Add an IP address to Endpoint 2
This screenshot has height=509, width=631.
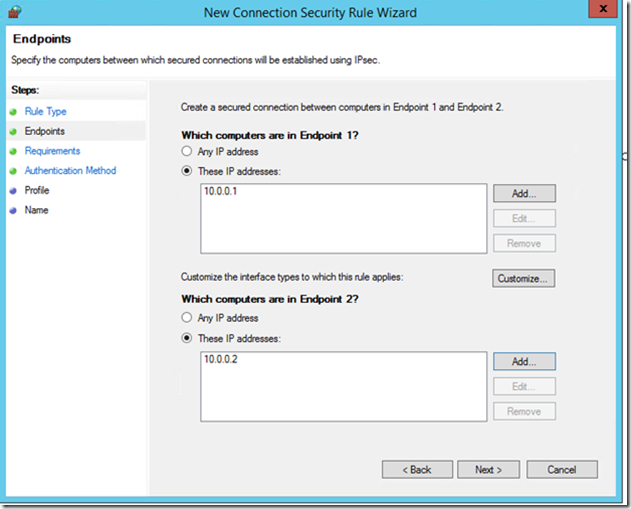click(x=524, y=361)
